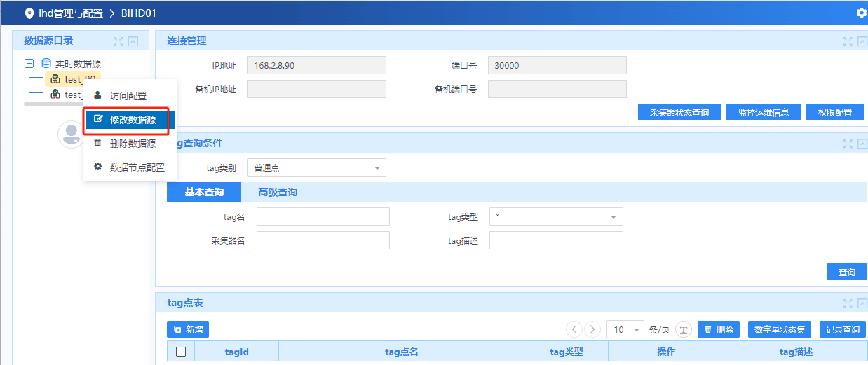Click BIHD01 in breadcrumb
Image resolution: width=868 pixels, height=365 pixels.
click(139, 13)
